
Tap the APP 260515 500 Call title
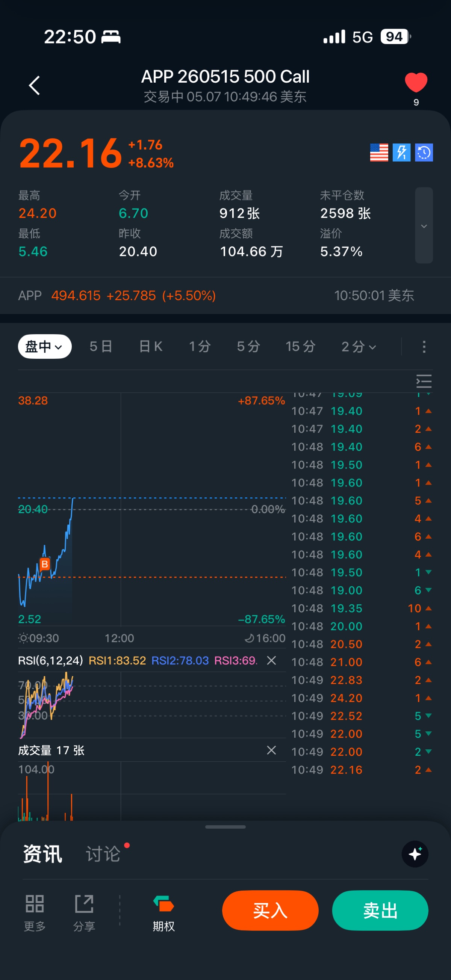coord(225,77)
